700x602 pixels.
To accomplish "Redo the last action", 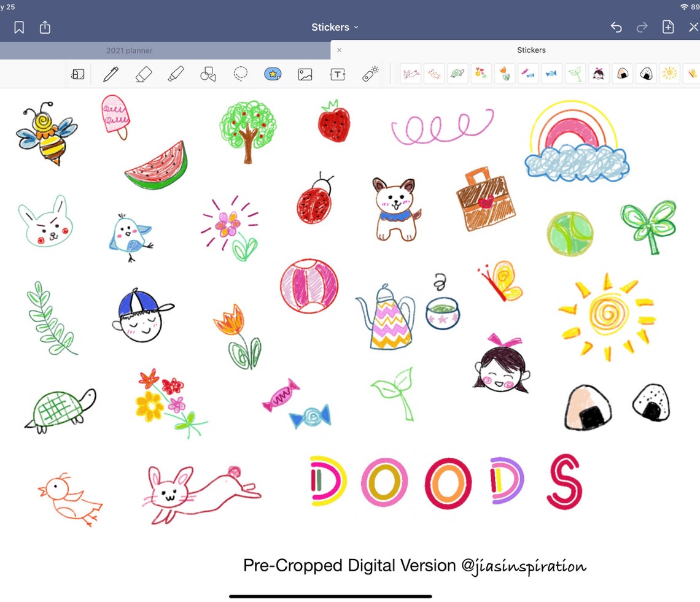I will [642, 27].
